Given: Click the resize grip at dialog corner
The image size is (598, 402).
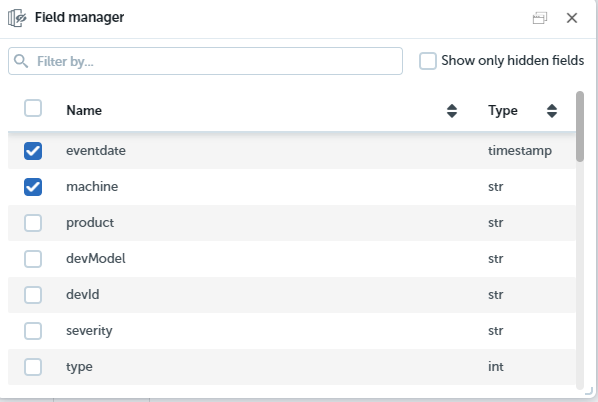Looking at the screenshot, I should [x=589, y=391].
